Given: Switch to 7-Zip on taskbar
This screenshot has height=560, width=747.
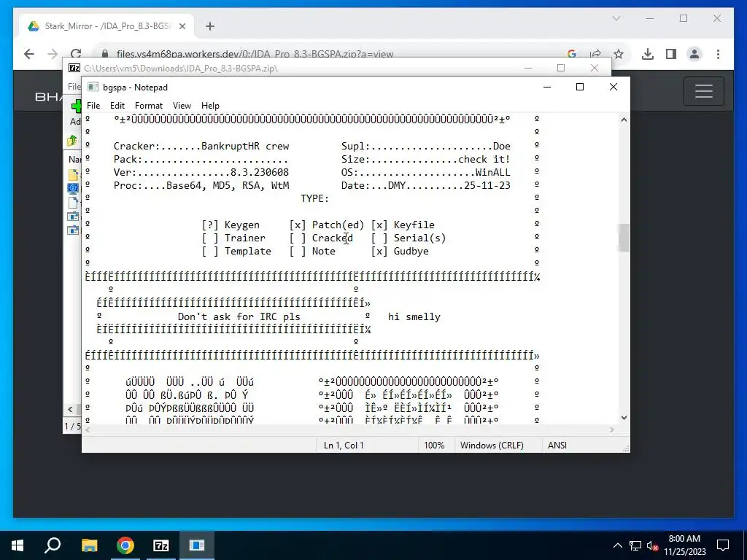Looking at the screenshot, I should coord(161,545).
